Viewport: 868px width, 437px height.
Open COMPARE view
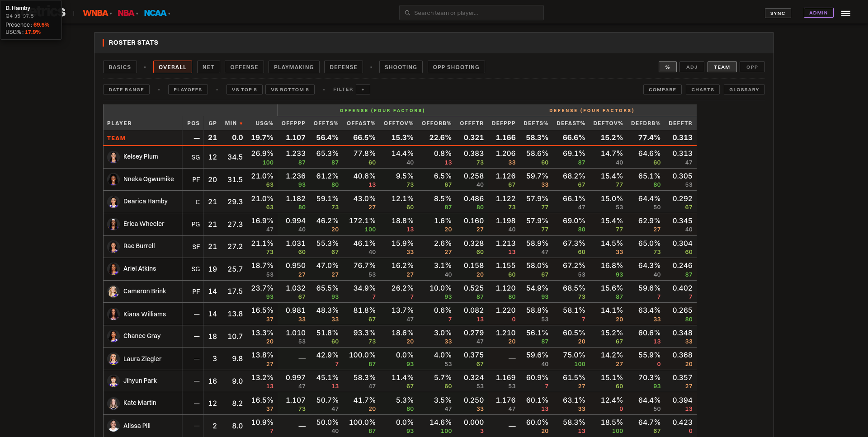click(662, 89)
